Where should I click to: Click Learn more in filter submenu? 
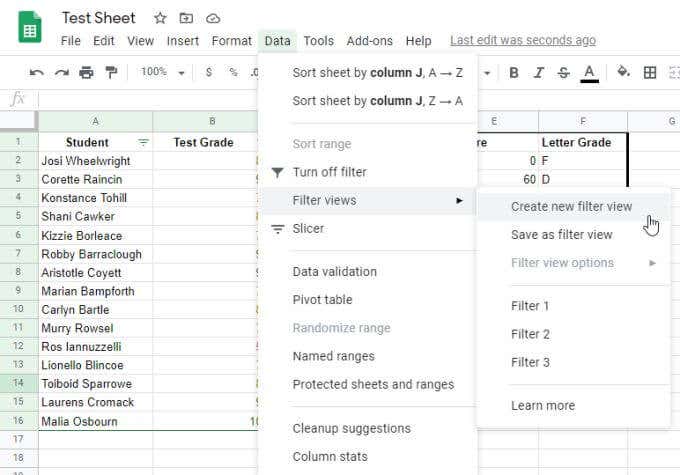click(542, 406)
